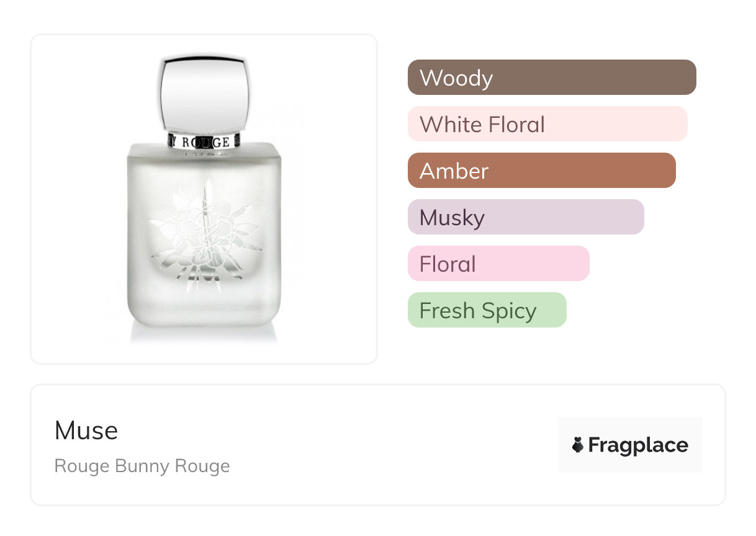Screen dimensions: 756x536
Task: Click the White Floral label text
Action: click(x=482, y=125)
